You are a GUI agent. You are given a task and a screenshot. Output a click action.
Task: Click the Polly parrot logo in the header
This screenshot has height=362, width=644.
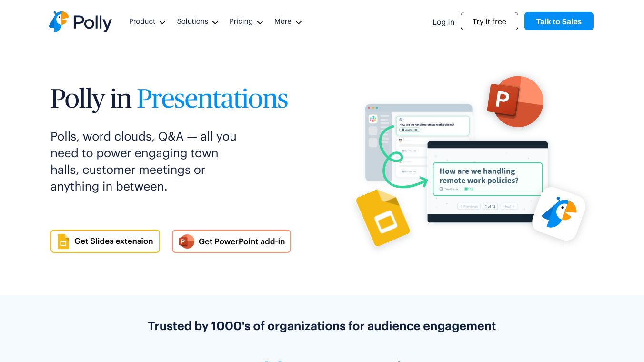[x=80, y=22]
